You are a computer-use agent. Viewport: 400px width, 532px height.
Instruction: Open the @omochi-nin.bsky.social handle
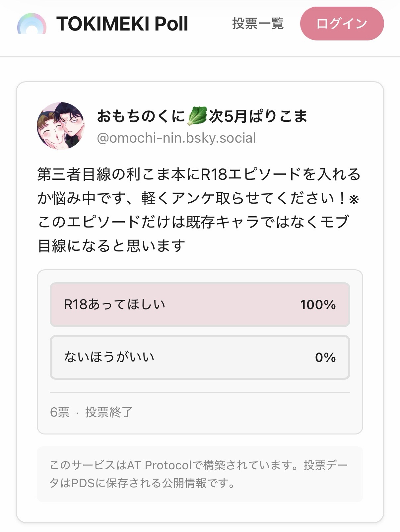click(x=176, y=138)
